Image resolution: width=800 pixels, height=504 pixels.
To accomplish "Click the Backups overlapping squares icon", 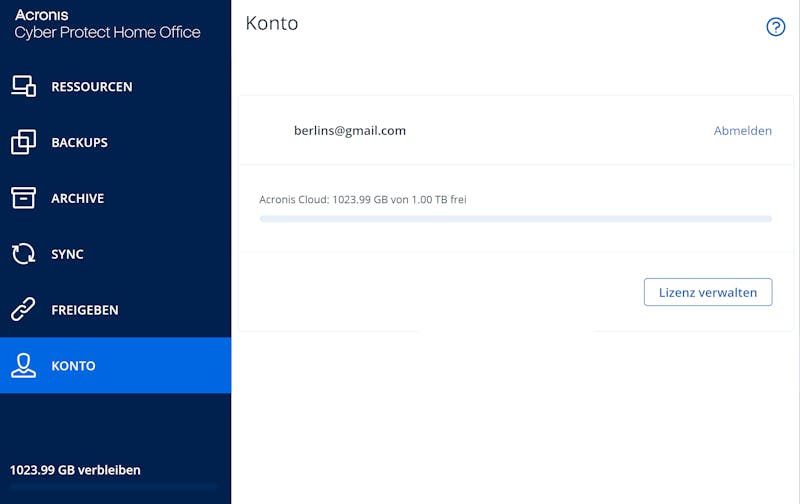I will (23, 142).
